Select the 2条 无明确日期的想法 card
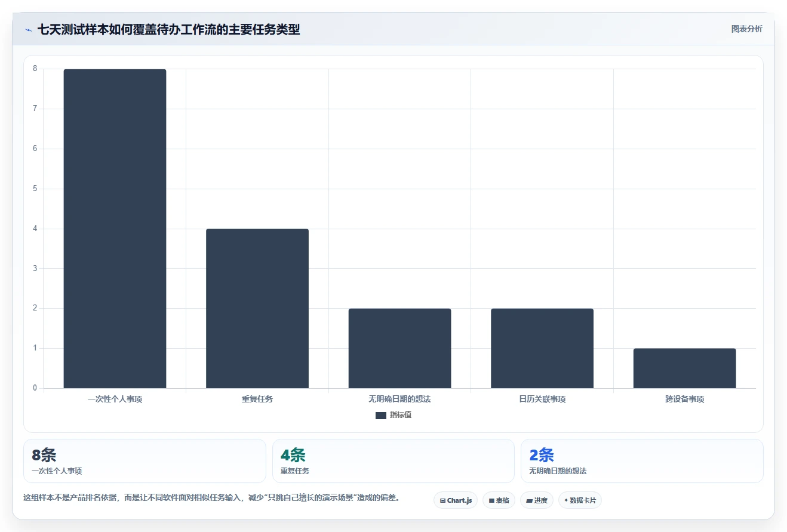This screenshot has width=787, height=532. [642, 461]
